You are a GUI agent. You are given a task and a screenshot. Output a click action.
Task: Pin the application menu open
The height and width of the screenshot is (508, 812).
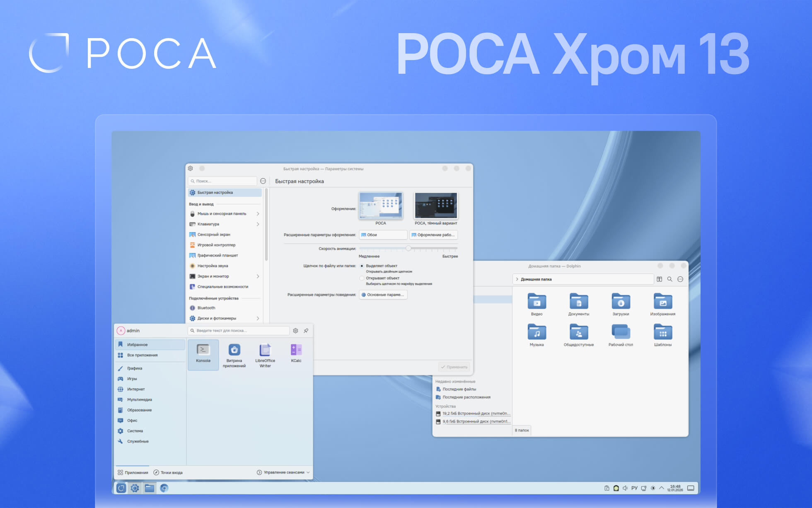pos(306,331)
